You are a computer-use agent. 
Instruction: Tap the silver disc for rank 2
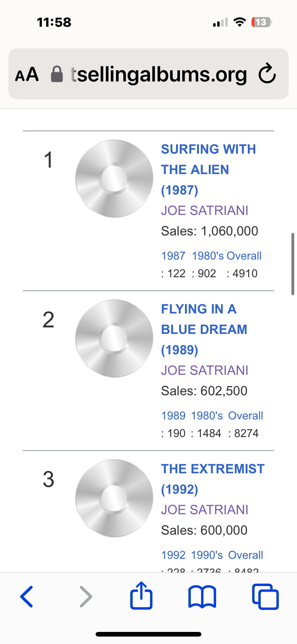[114, 339]
